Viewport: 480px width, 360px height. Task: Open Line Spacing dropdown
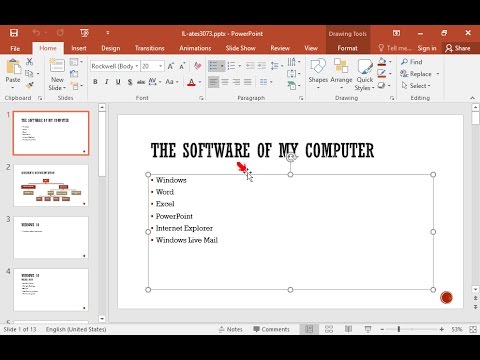277,66
